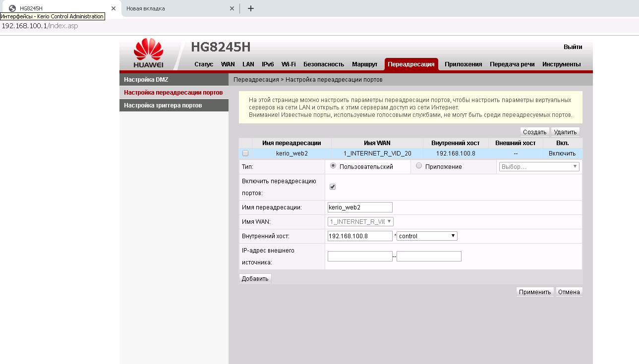Open the control host dropdown
The height and width of the screenshot is (364, 639).
[427, 236]
